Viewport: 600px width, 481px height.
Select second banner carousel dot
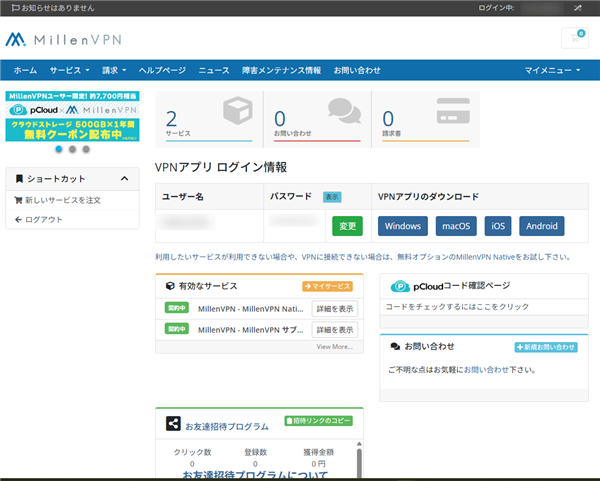click(72, 149)
